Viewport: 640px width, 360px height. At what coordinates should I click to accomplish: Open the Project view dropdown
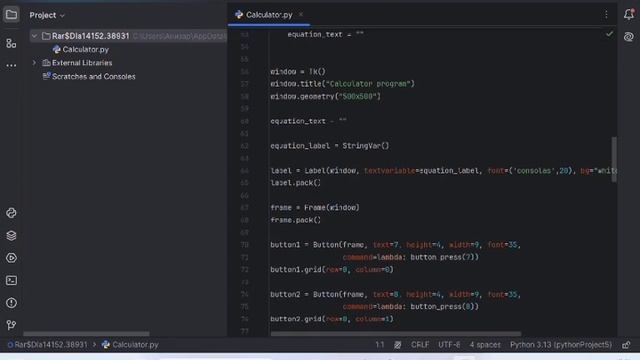coord(47,15)
